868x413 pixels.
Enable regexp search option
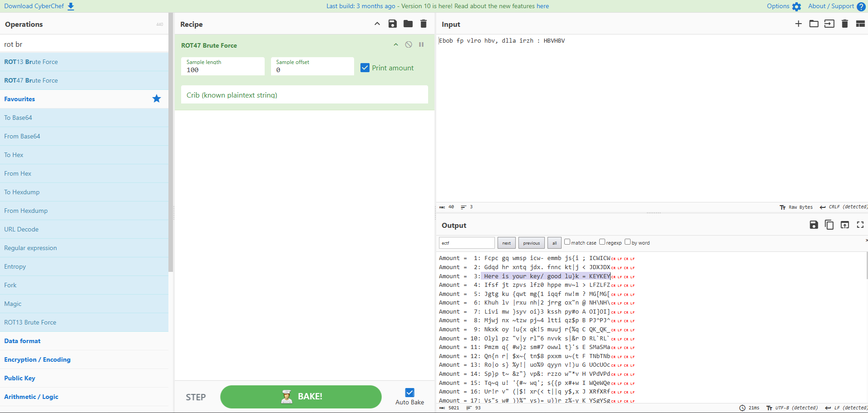pos(602,242)
